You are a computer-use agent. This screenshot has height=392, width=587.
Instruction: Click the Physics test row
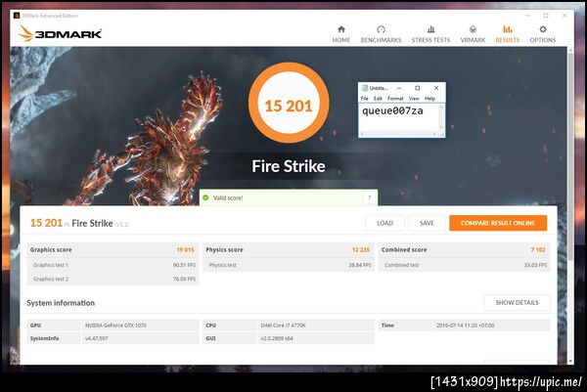[289, 265]
